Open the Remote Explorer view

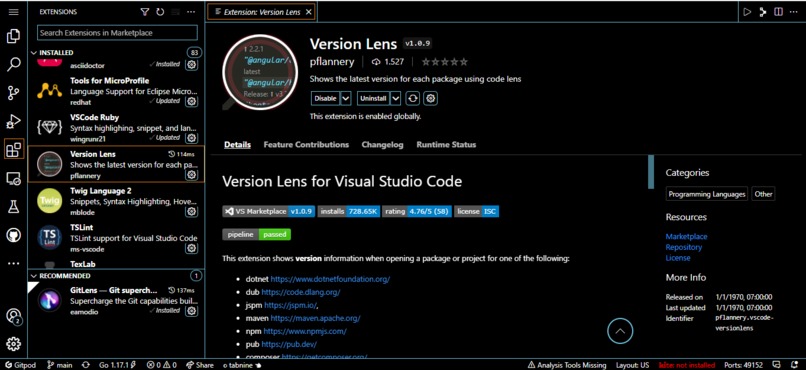click(x=13, y=179)
